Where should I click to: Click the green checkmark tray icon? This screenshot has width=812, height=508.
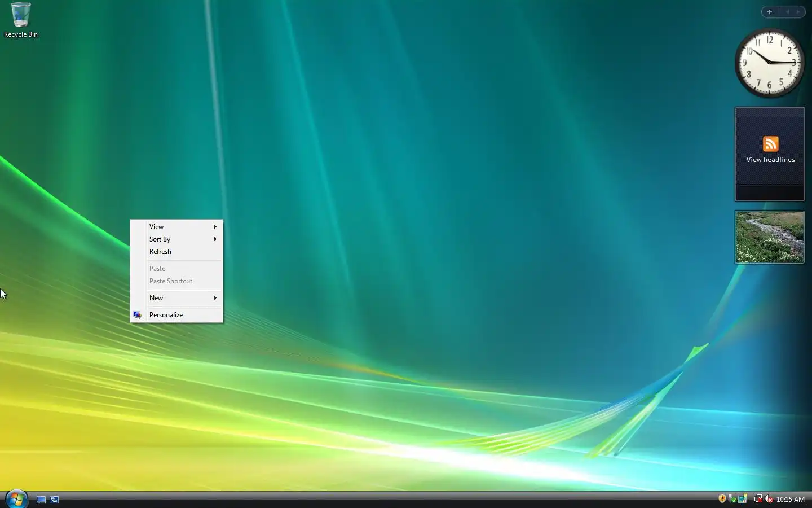click(732, 499)
